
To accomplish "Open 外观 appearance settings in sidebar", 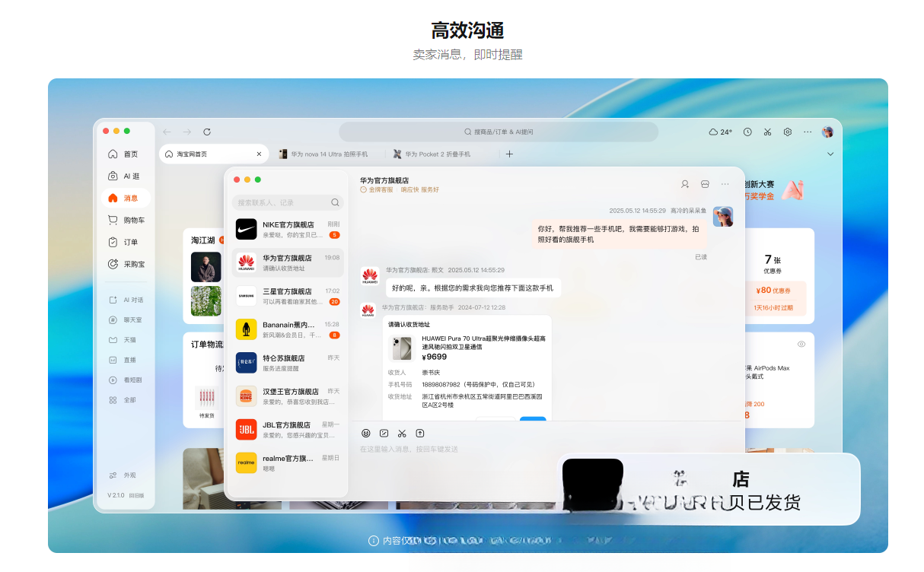I will coord(124,475).
